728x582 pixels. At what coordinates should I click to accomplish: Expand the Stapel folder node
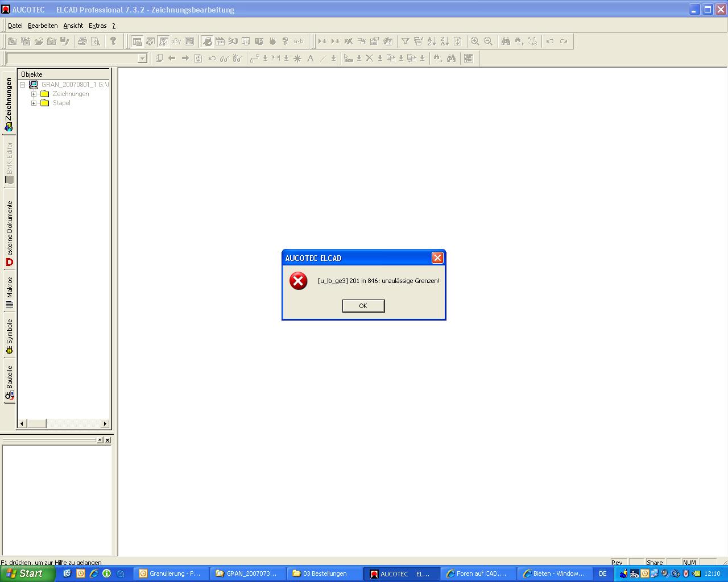coord(34,103)
